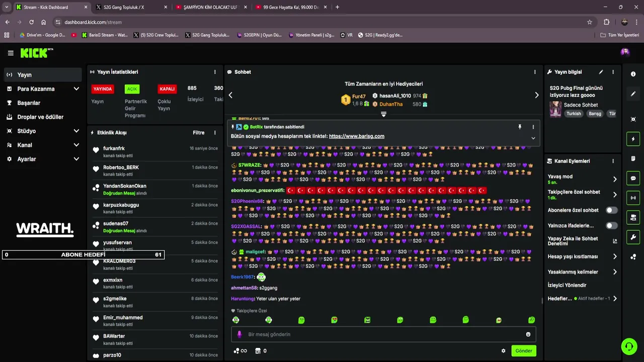Open the Yayın bilgisi three-dot menu
This screenshot has width=644, height=362.
[613, 72]
